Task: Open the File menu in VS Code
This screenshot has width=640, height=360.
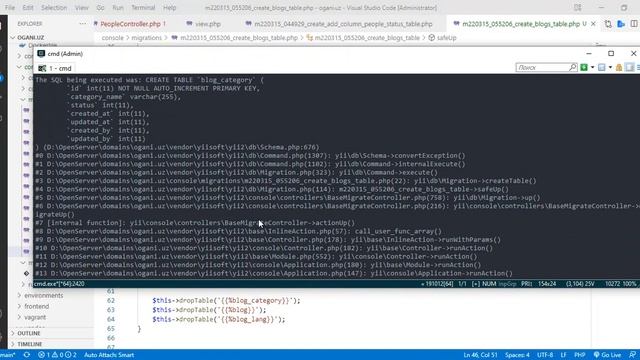Action: coord(10,8)
